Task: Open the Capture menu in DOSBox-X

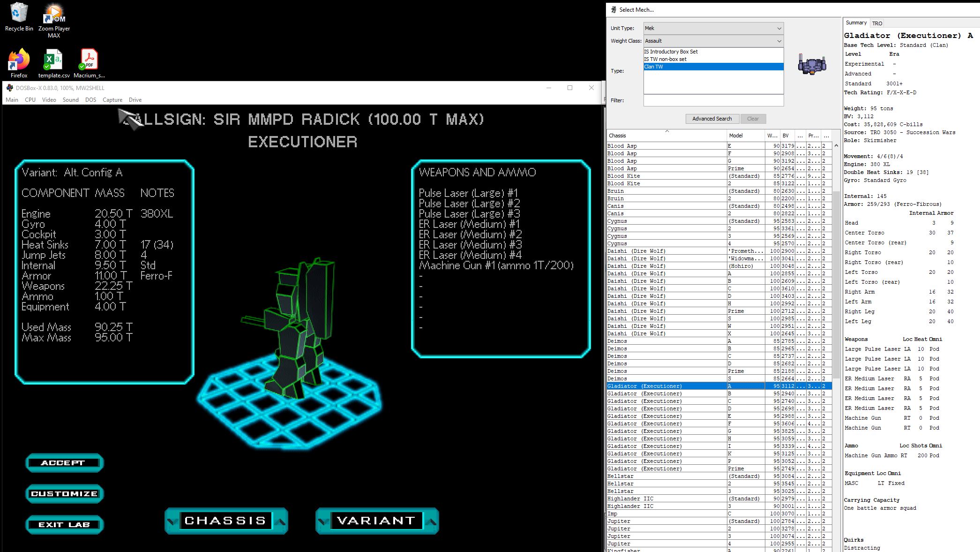Action: point(112,100)
